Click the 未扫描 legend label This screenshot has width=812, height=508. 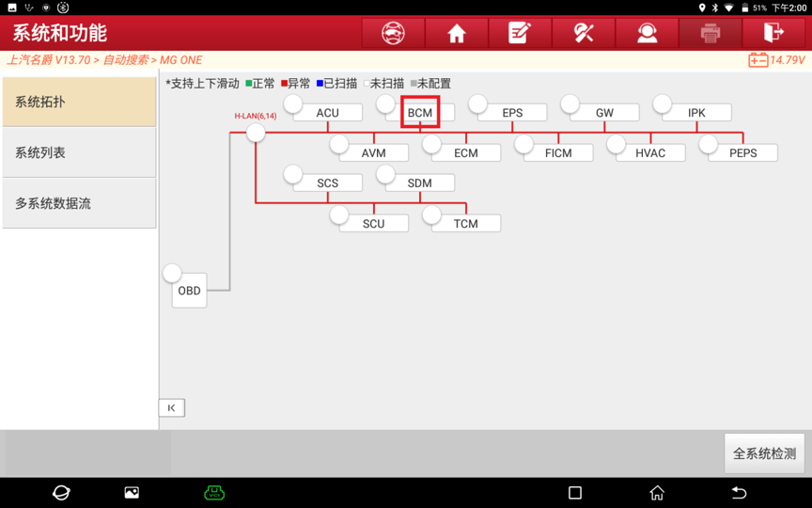point(387,84)
